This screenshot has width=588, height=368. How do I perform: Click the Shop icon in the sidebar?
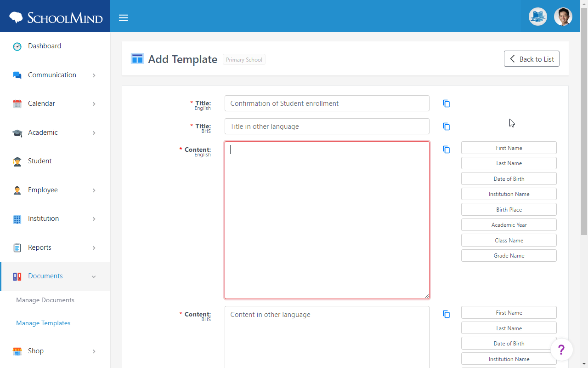[17, 351]
